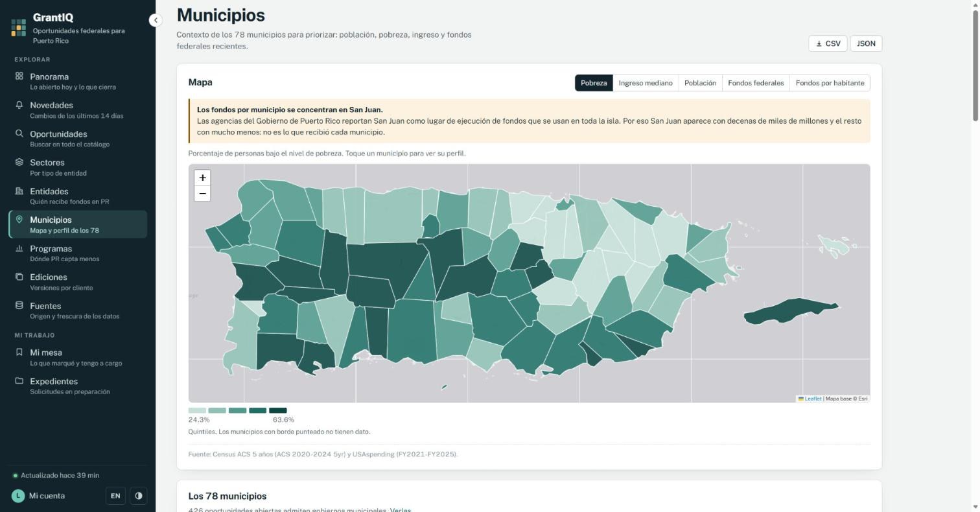The height and width of the screenshot is (512, 980).
Task: Download data as CSV
Action: [828, 43]
